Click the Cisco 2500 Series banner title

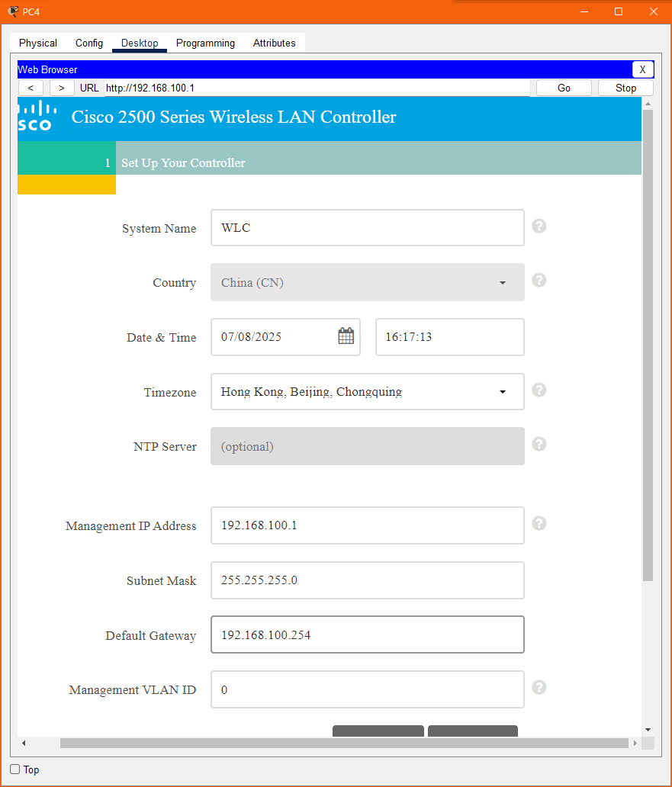[x=233, y=117]
